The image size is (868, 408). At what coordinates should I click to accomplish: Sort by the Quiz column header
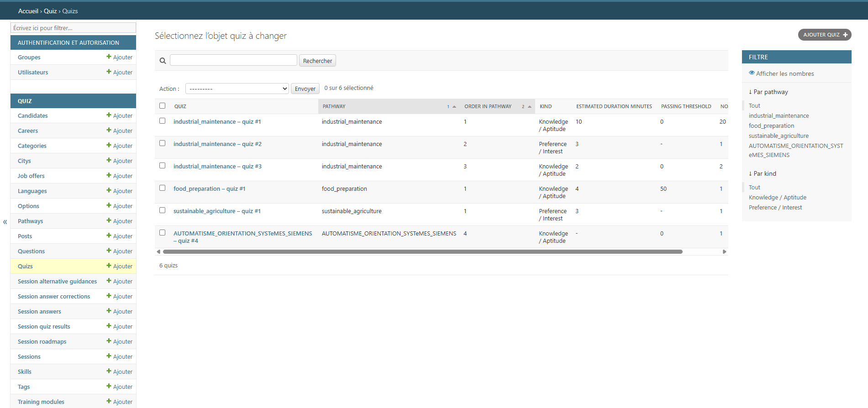[180, 106]
